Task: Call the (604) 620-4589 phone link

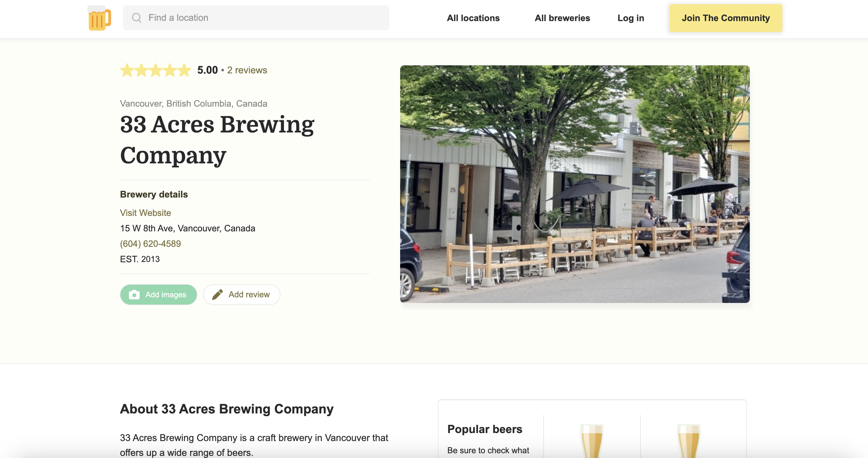Action: pyautogui.click(x=150, y=244)
